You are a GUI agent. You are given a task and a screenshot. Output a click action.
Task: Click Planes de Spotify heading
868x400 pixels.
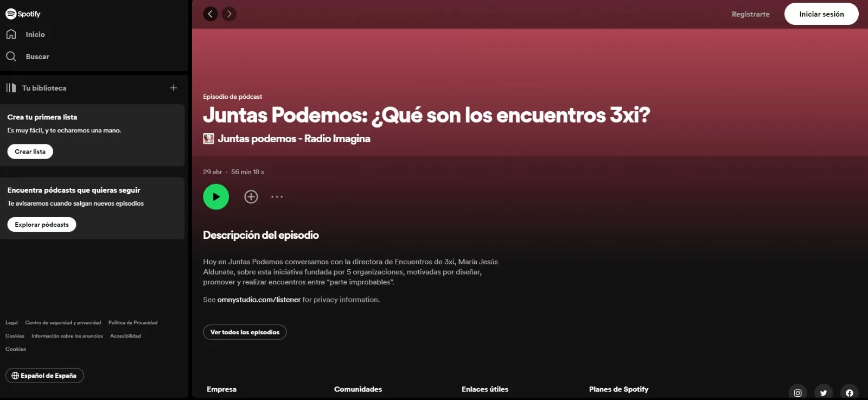618,389
